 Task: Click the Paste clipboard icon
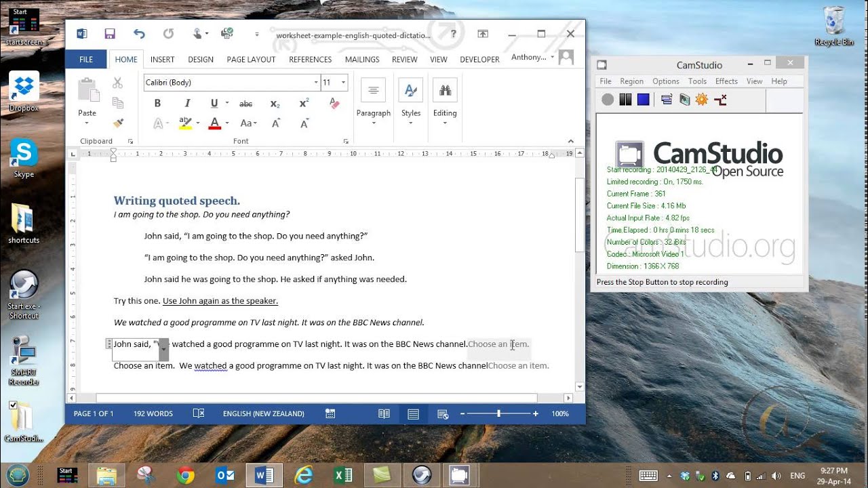click(87, 90)
